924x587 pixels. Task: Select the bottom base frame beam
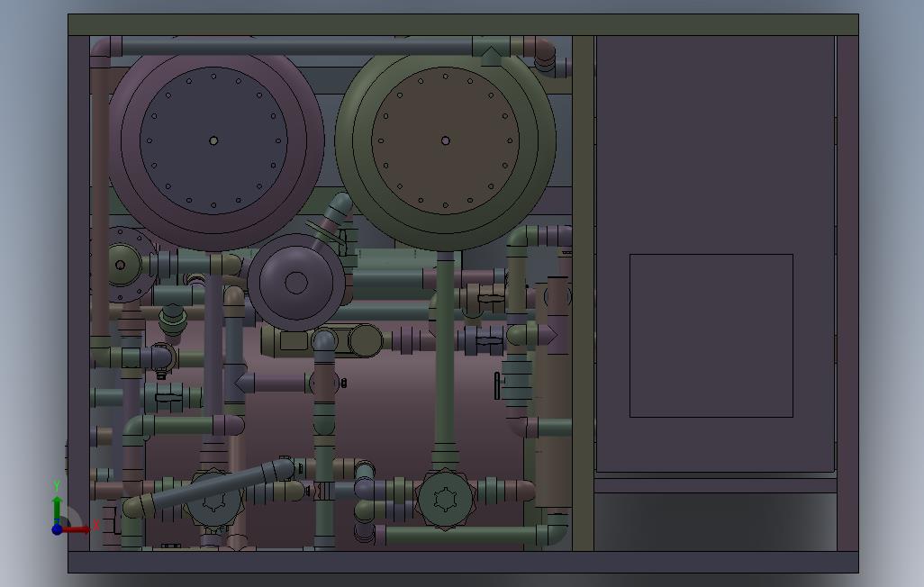[x=463, y=562]
